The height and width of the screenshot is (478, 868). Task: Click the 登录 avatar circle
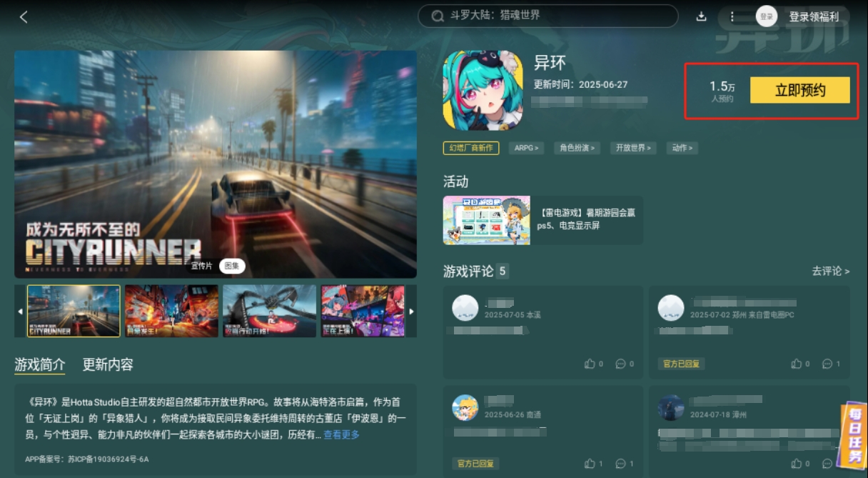click(x=766, y=16)
